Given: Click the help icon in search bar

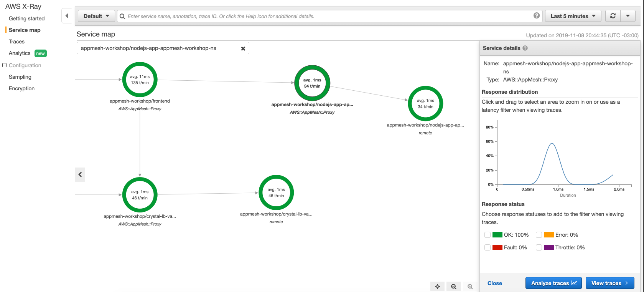Looking at the screenshot, I should pos(537,16).
